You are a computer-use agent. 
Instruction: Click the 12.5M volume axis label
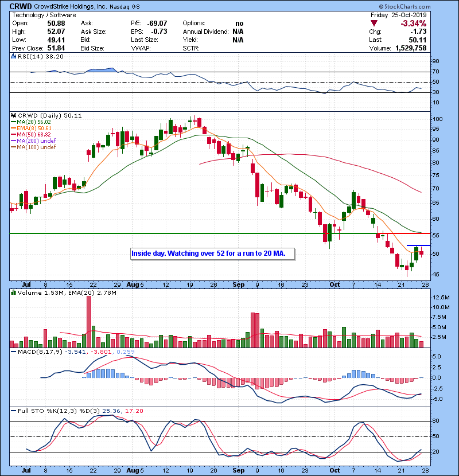(x=441, y=298)
